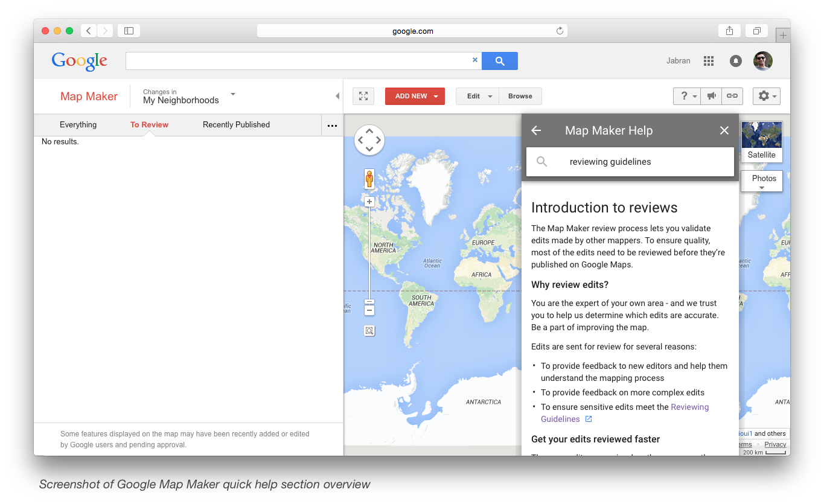Click the blue search magnifier button
824x504 pixels.
(x=500, y=61)
